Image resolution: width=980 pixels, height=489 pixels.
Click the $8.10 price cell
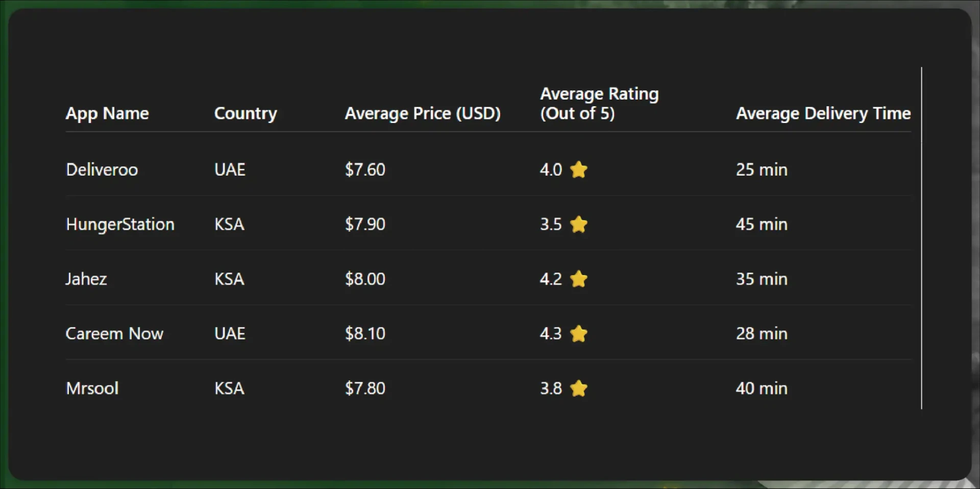point(365,333)
